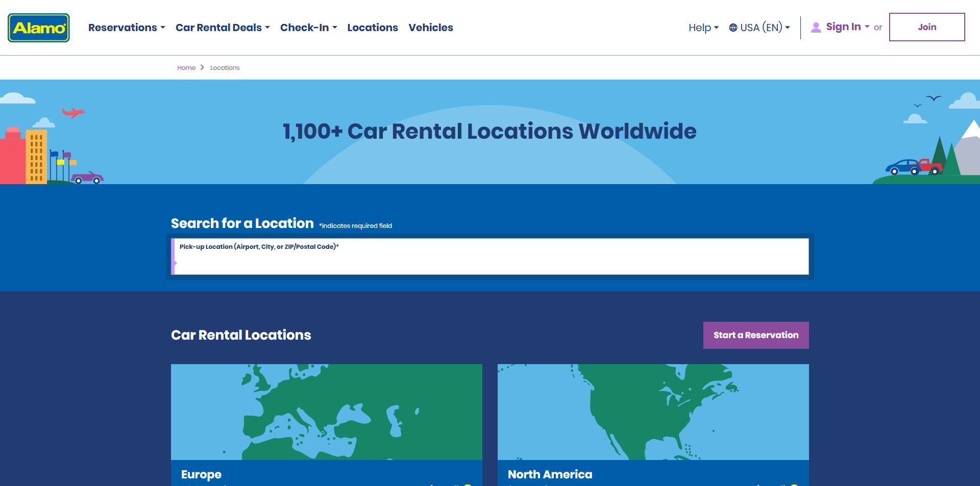Viewport: 980px width, 486px height.
Task: Click the globe icon beside USA (EN)
Action: pyautogui.click(x=733, y=28)
